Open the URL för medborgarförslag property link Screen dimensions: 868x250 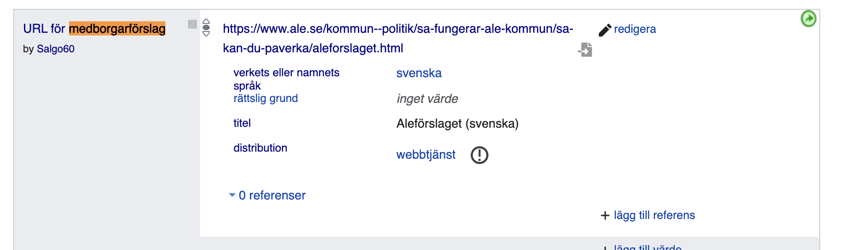[94, 29]
